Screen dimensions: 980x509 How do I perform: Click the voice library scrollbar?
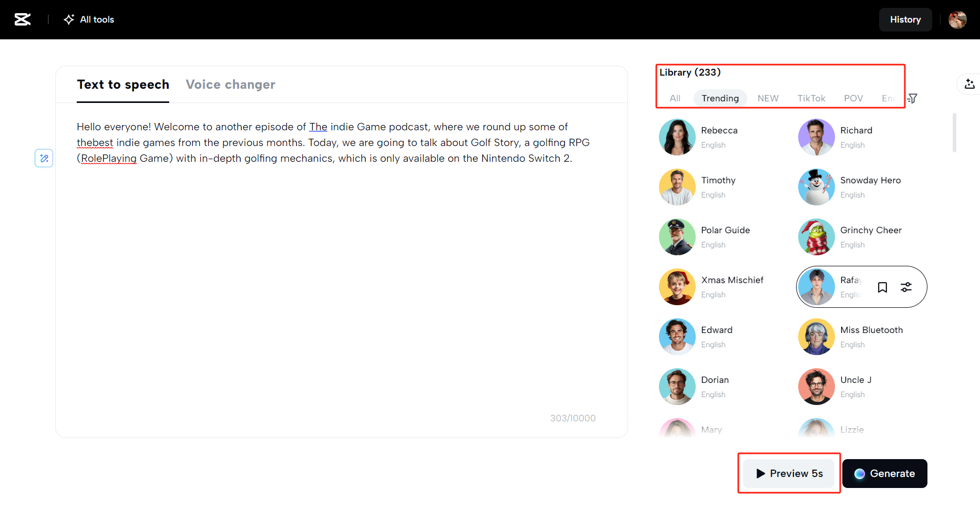pos(954,132)
